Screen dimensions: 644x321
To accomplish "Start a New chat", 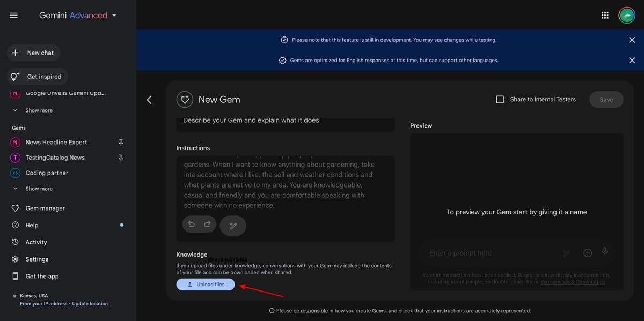I will click(x=33, y=53).
